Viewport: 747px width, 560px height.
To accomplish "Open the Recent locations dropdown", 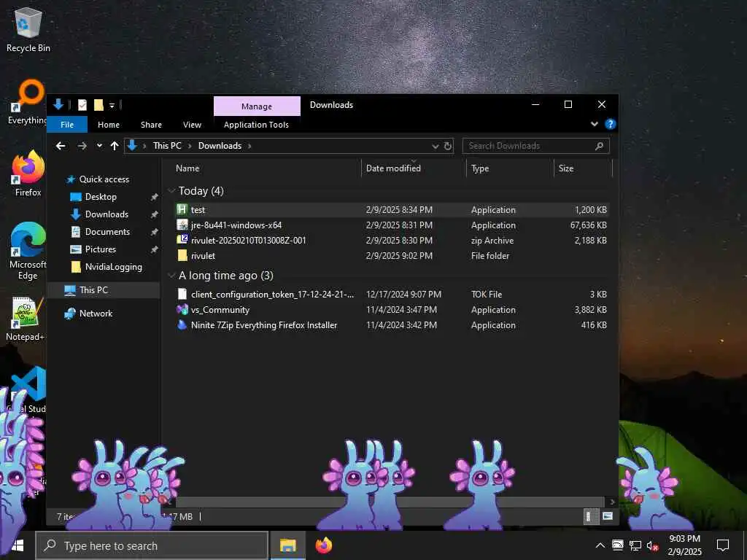I will click(x=99, y=146).
